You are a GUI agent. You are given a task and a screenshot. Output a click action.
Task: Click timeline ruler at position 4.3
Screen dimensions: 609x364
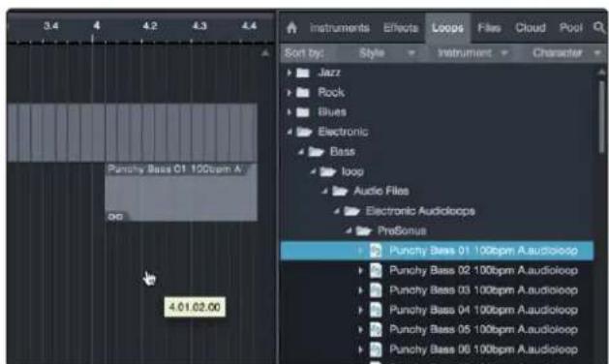(199, 26)
